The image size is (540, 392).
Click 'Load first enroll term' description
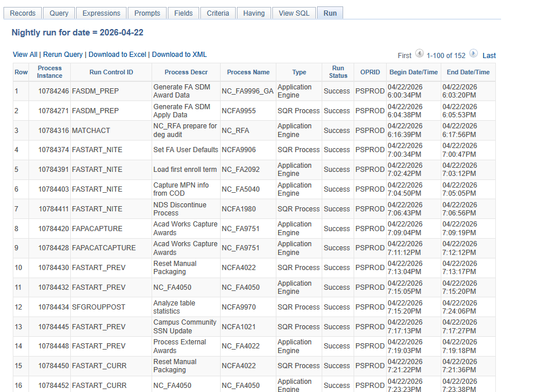[x=185, y=170]
